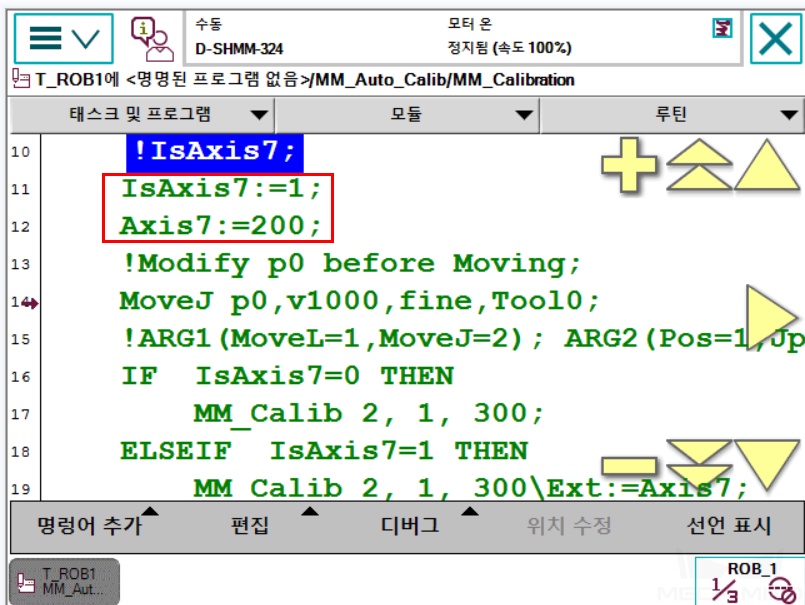Select the comment !Modify p0 before Moving;

pos(351,264)
